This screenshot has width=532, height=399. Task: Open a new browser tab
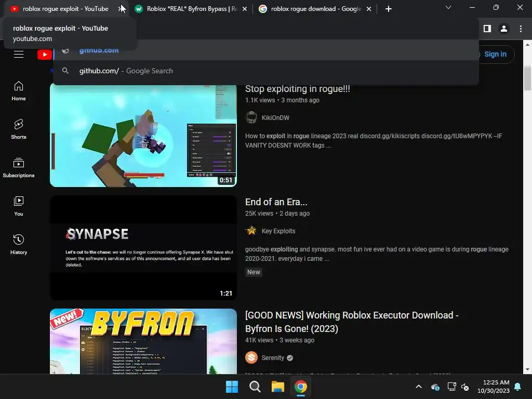[x=389, y=9]
